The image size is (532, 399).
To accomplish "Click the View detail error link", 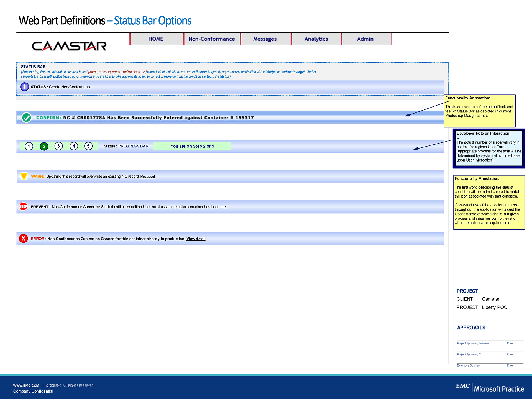I will click(196, 239).
